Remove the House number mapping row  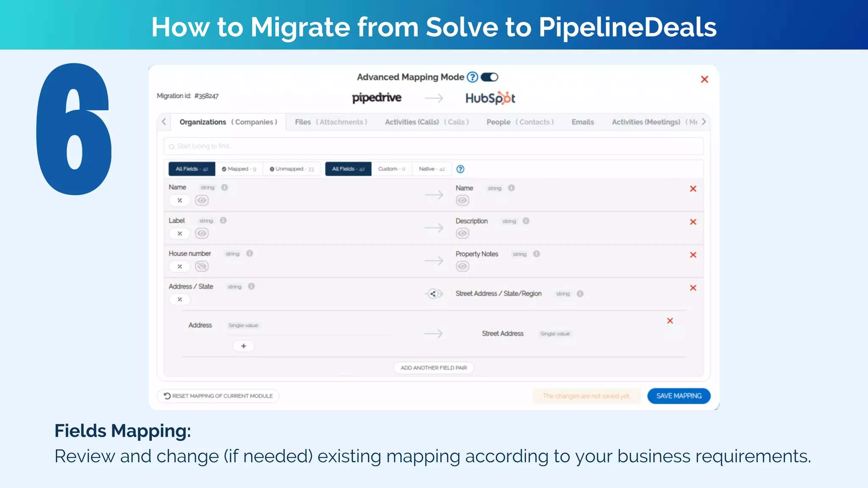coord(693,255)
